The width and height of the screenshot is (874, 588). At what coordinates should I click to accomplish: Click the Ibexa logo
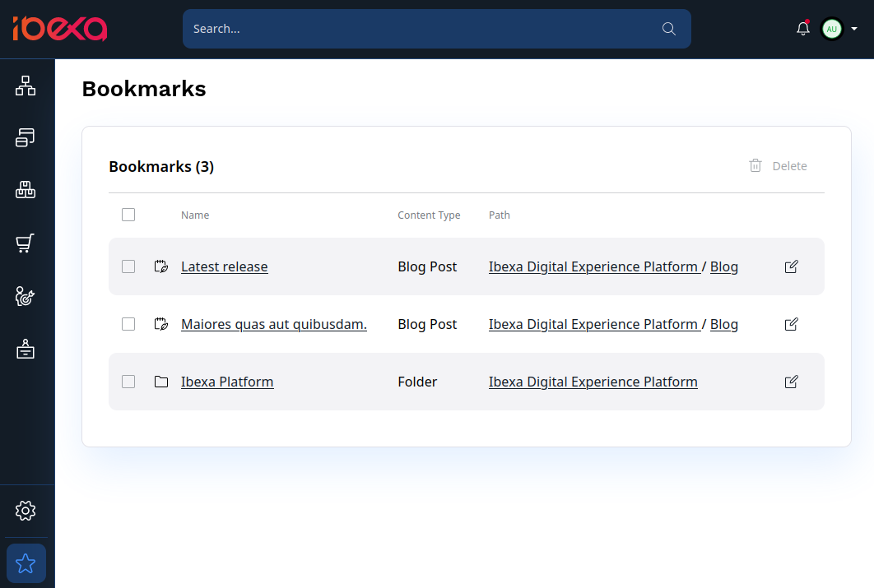pyautogui.click(x=59, y=29)
